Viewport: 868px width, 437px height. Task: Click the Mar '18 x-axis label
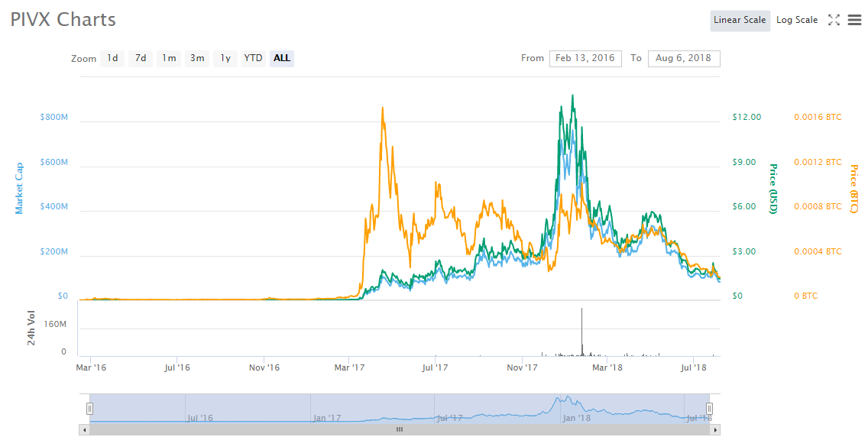point(607,367)
